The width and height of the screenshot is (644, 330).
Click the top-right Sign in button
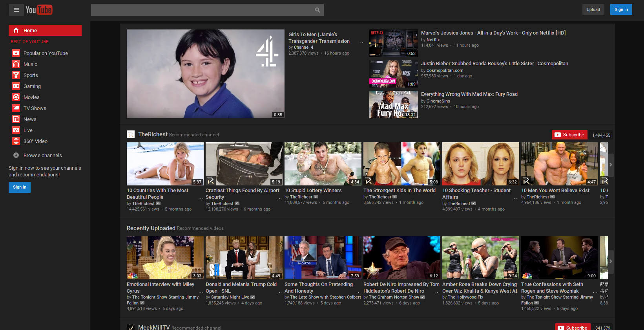621,9
